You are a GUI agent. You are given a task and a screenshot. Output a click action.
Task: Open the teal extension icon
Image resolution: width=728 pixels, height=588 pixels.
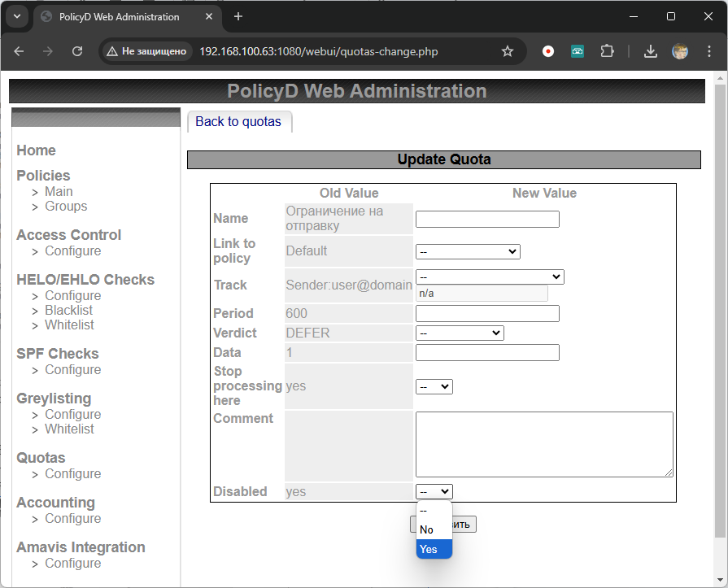577,51
